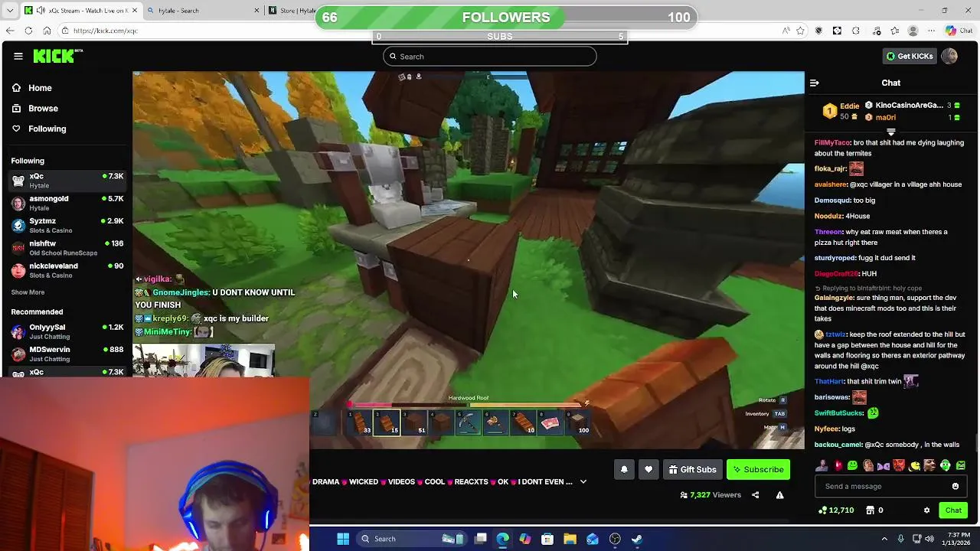Click the chat scrollbar

[x=976, y=442]
